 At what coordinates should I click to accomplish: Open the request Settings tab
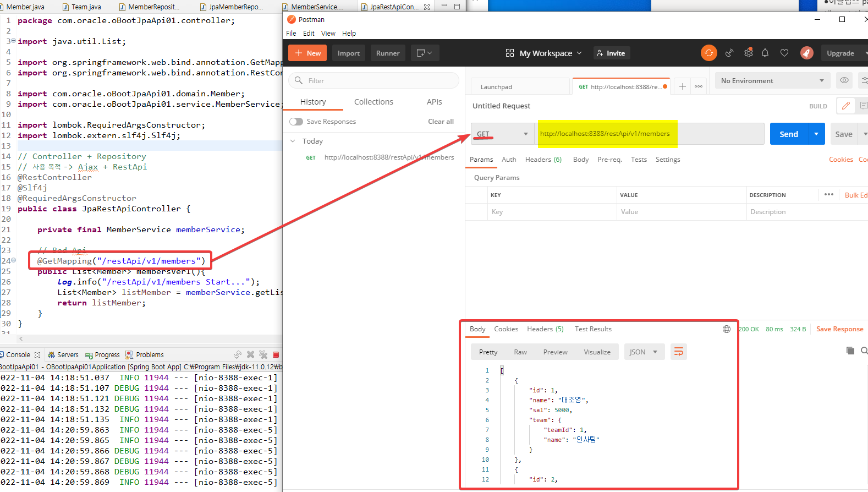[x=668, y=159]
